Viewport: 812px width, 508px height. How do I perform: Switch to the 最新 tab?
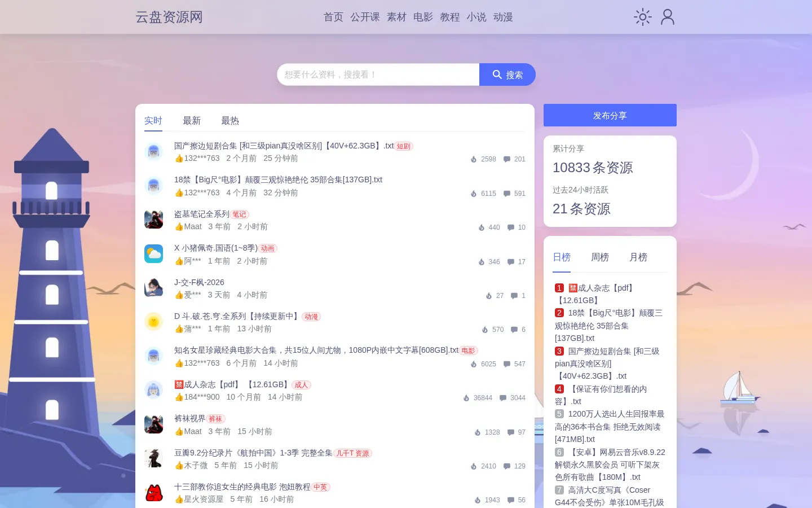tap(192, 121)
